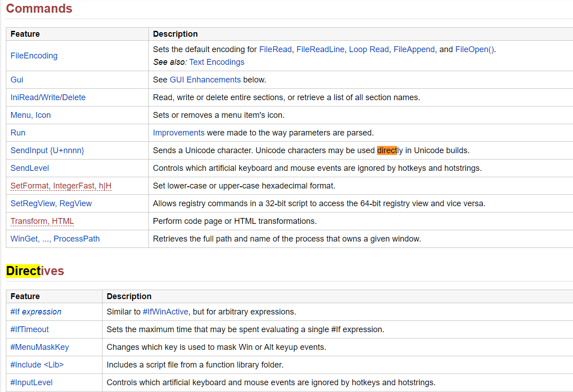This screenshot has height=392, width=573.
Task: Follow the Loop Read link
Action: click(x=369, y=49)
